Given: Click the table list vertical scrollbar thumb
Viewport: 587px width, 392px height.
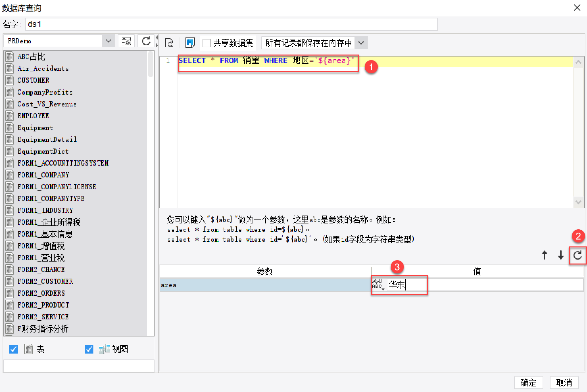Looking at the screenshot, I should tap(151, 63).
